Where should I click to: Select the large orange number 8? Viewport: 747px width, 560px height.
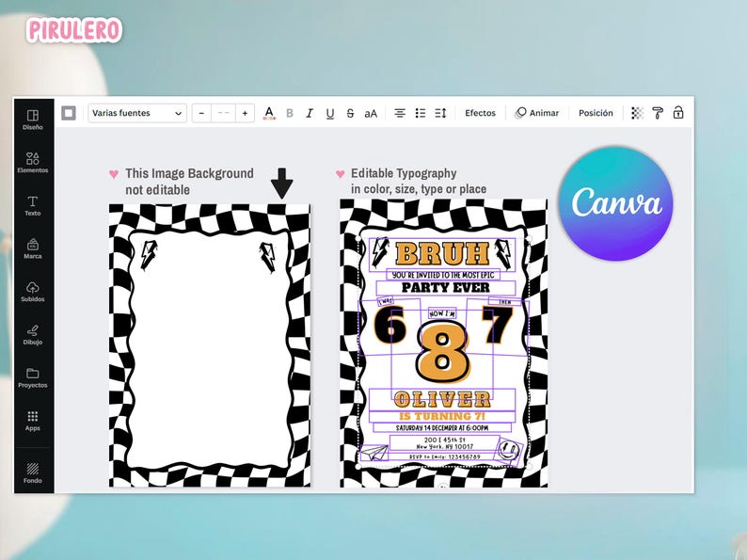click(x=442, y=352)
